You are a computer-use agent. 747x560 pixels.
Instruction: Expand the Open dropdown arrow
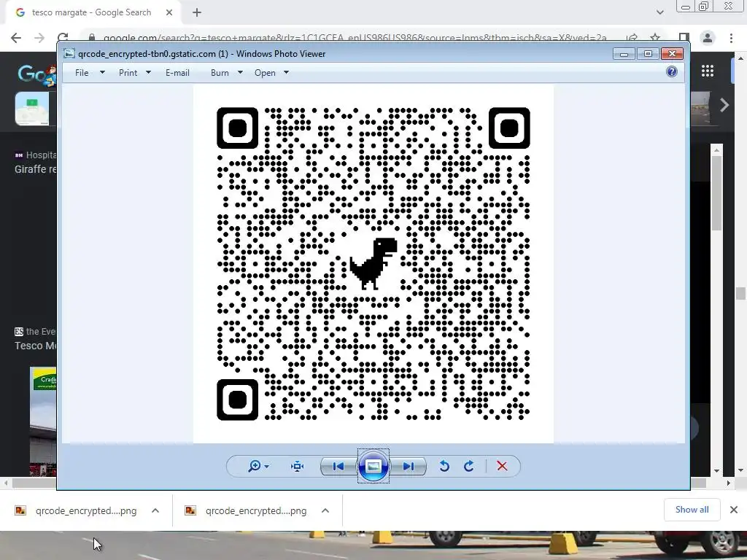(286, 72)
